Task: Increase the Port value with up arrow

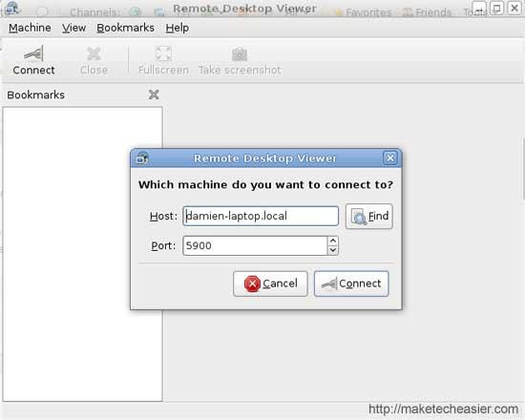Action: point(333,241)
